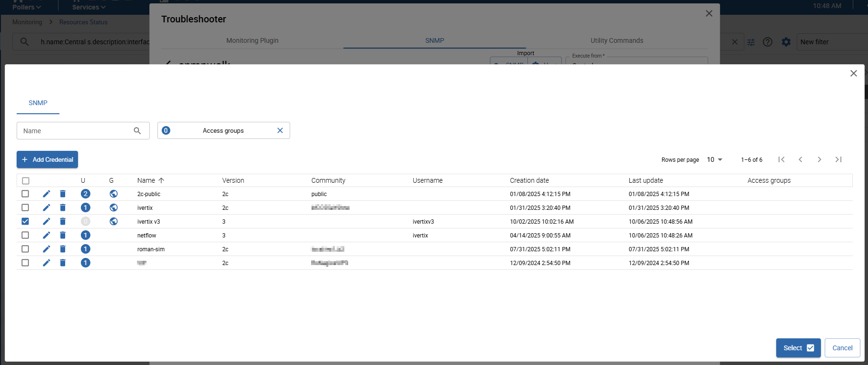Click search magnifier in Name field
This screenshot has width=868, height=365.
137,131
